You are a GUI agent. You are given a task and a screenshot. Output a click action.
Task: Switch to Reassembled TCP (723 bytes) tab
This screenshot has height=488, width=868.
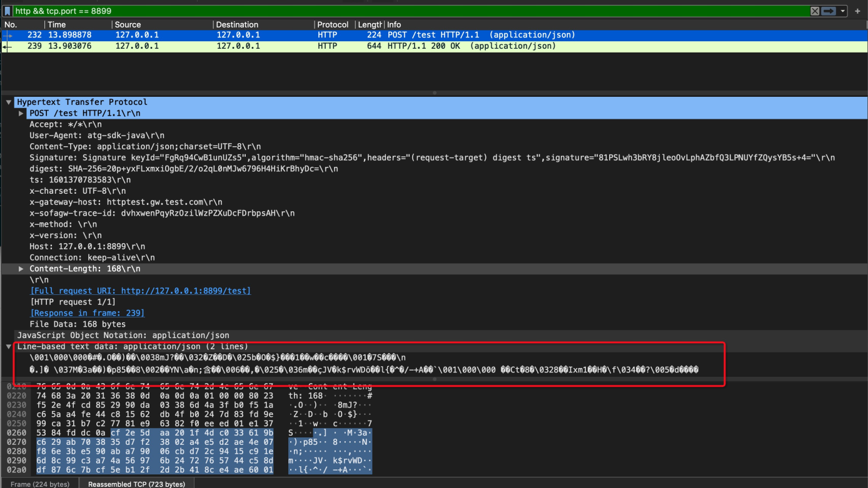point(136,484)
